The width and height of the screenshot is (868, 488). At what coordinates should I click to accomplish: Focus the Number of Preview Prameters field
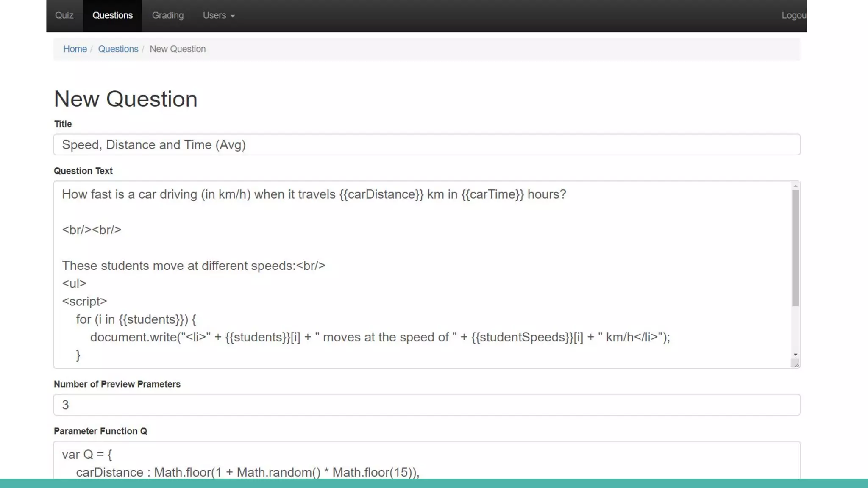point(426,405)
